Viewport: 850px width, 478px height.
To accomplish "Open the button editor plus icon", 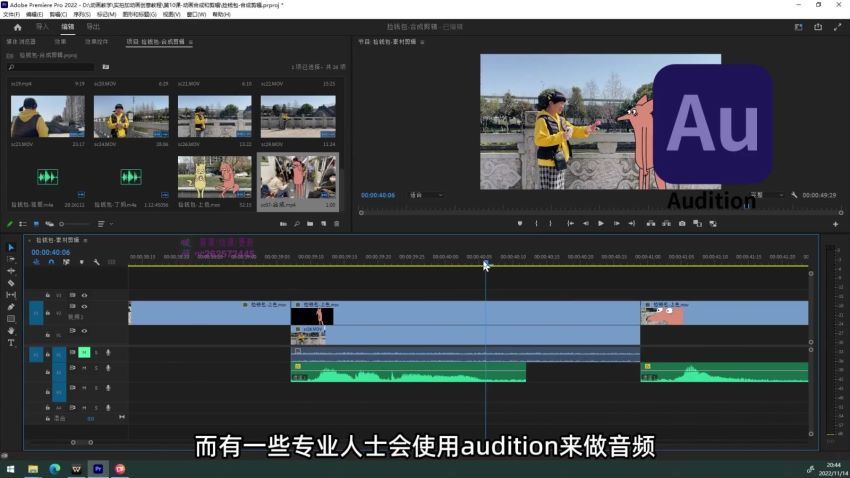I will [835, 224].
